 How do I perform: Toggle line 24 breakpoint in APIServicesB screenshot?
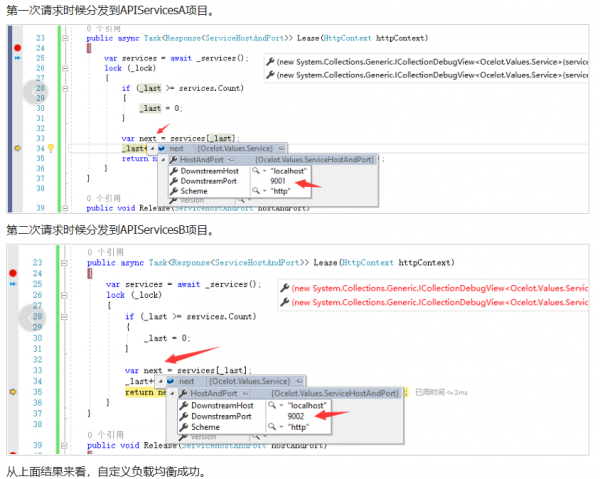click(x=13, y=273)
